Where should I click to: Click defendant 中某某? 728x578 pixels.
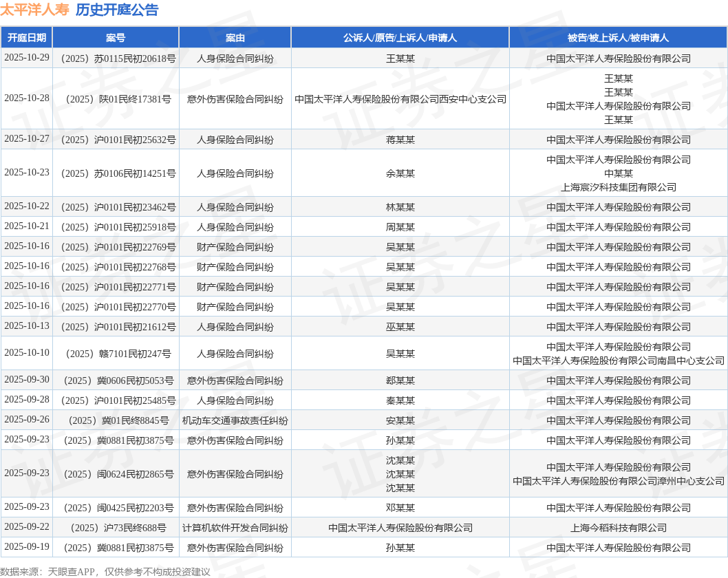click(x=619, y=173)
